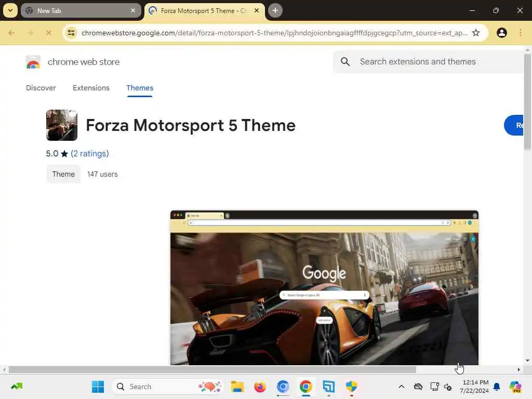Image resolution: width=532 pixels, height=399 pixels.
Task: Click the horizontal scrollbar thumb
Action: [x=212, y=369]
